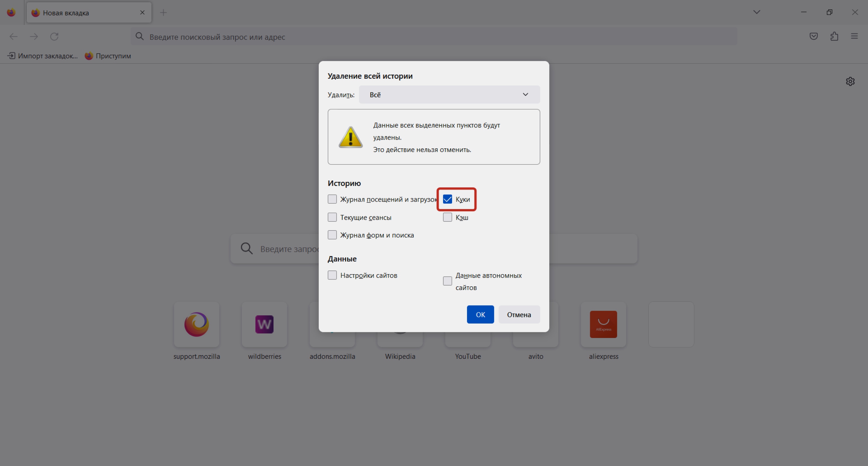
Task: Expand the Удалить time range dropdown
Action: 449,94
